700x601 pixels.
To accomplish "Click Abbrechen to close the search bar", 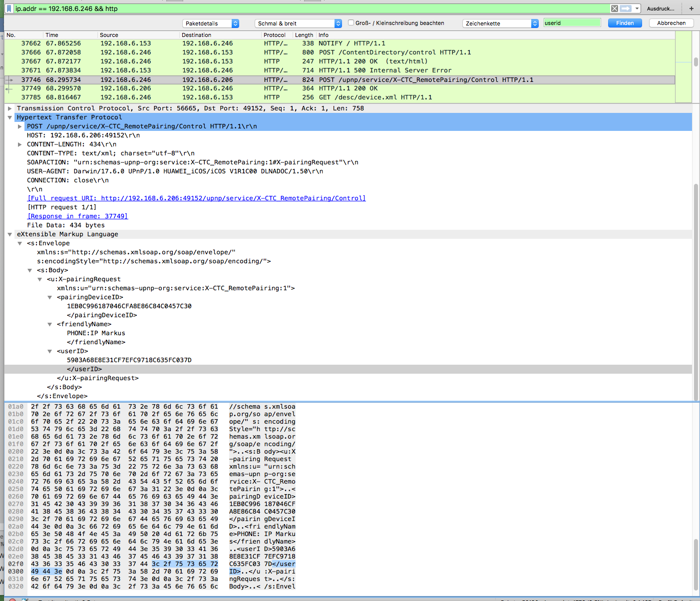I will pos(671,23).
